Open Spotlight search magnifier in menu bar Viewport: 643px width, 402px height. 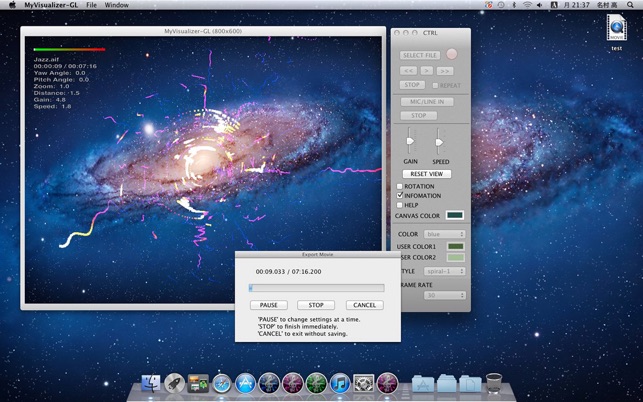click(630, 5)
